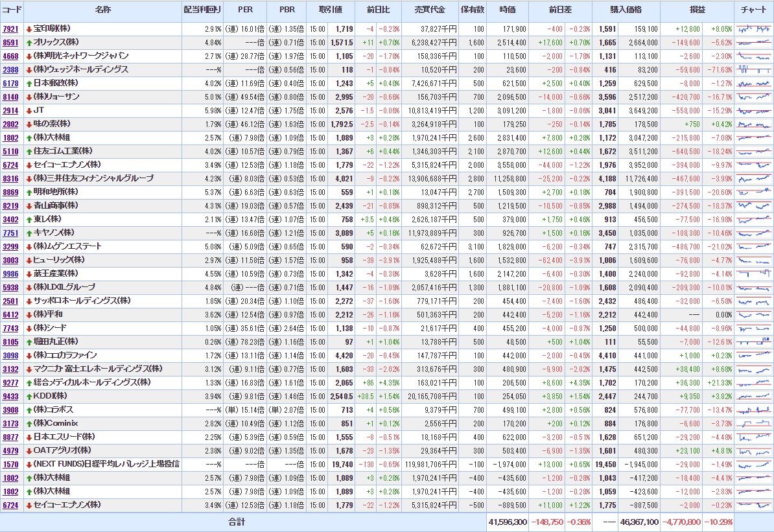
Task: Click the 配当利回り column header
Action: pyautogui.click(x=202, y=10)
